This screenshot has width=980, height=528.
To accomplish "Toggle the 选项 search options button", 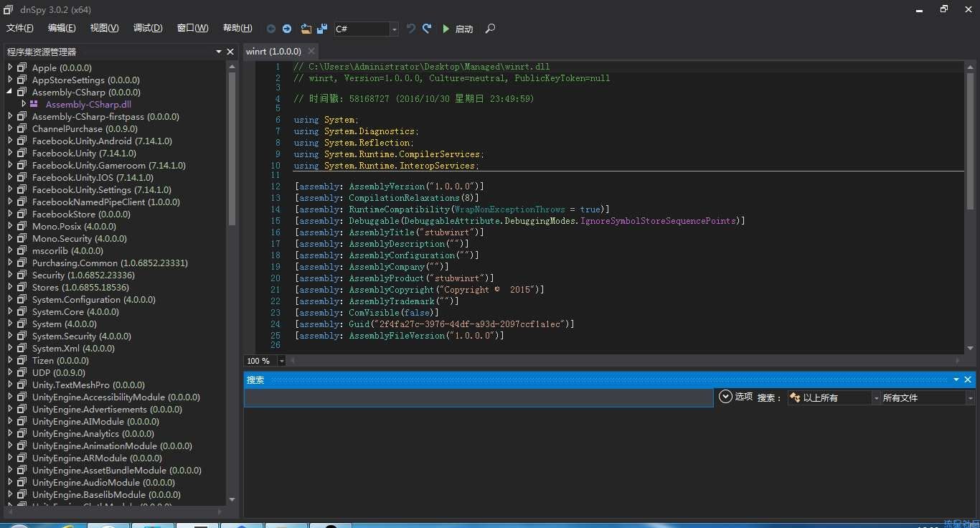I will tap(735, 397).
